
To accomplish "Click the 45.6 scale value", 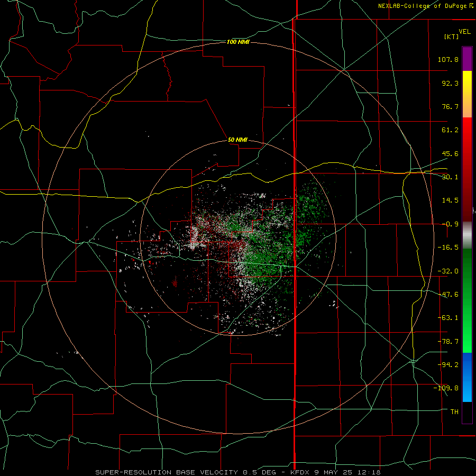I will pyautogui.click(x=450, y=153).
